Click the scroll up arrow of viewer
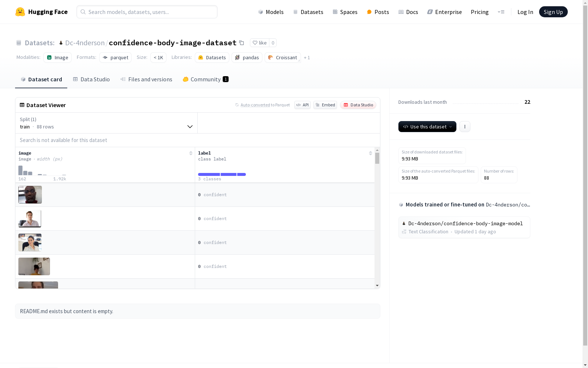Viewport: 588px width, 368px height. 377,150
